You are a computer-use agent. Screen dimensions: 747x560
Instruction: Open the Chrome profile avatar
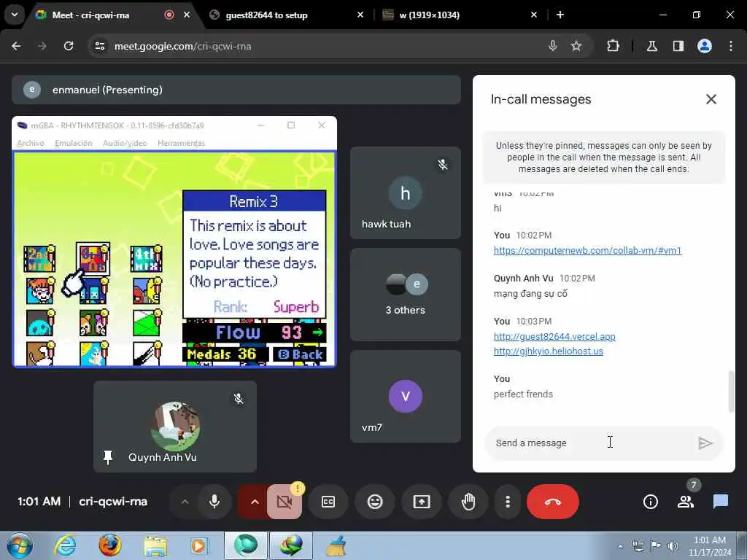pos(705,46)
